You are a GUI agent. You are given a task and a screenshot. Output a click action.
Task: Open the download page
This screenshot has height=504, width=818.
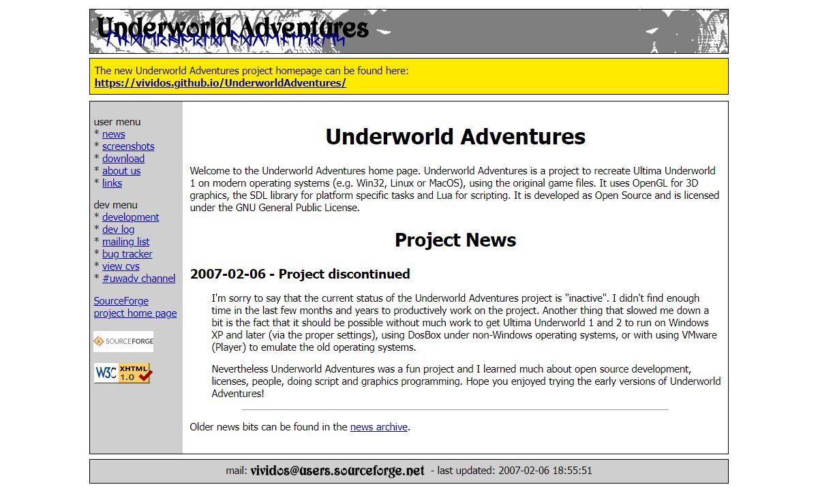(x=123, y=159)
